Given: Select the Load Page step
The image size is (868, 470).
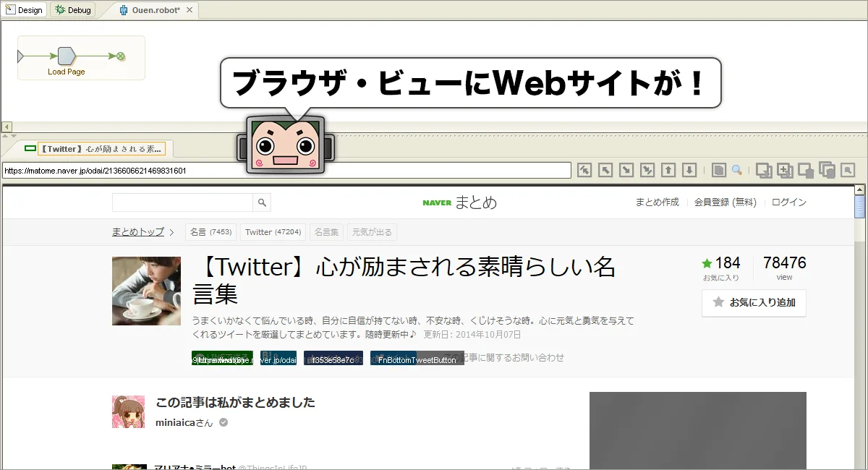Looking at the screenshot, I should (x=66, y=56).
